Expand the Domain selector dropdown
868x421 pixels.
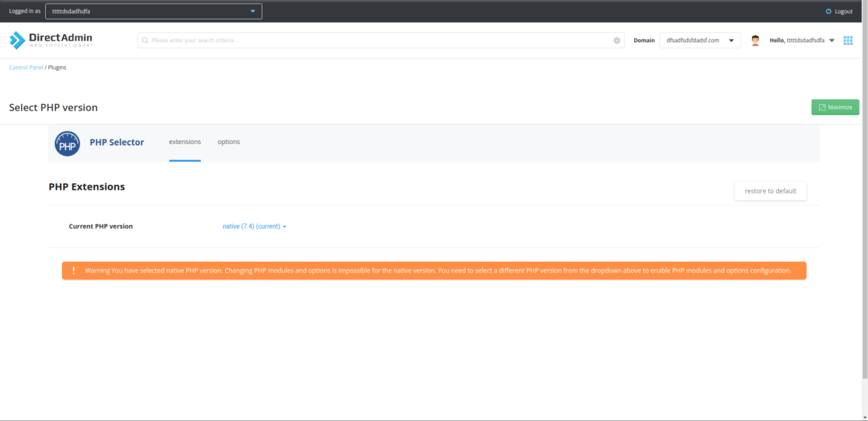(700, 40)
